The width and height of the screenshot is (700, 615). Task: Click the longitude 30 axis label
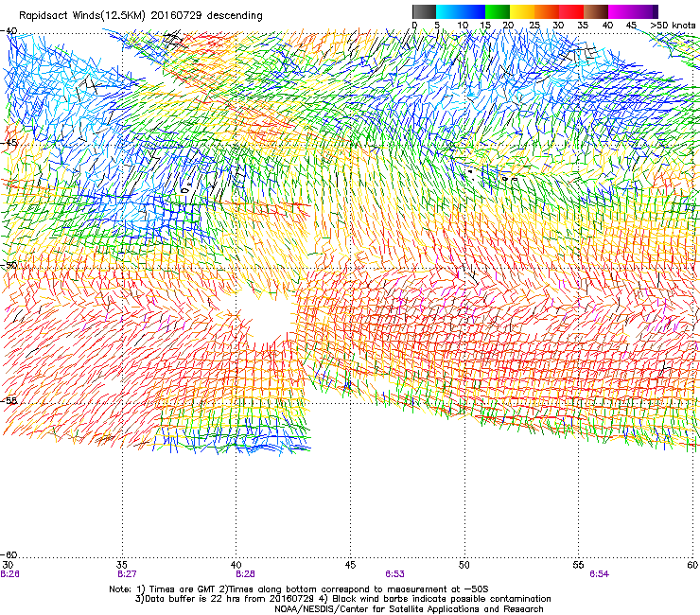click(x=8, y=565)
